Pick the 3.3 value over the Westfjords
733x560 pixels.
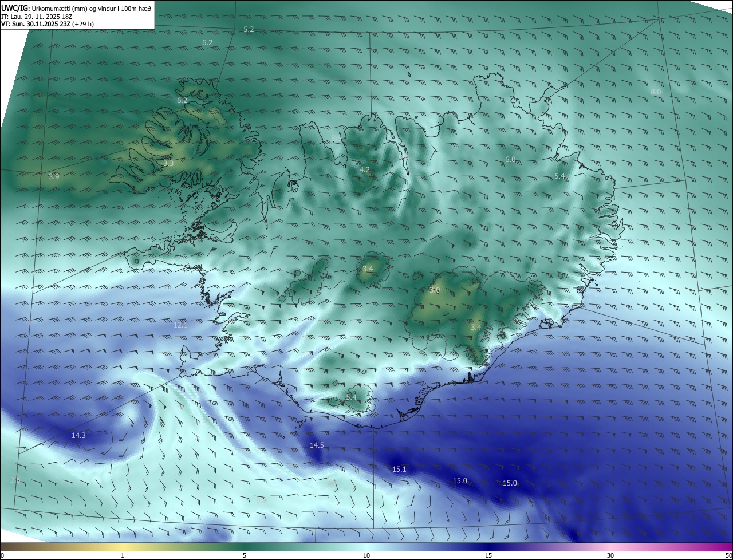pos(168,163)
